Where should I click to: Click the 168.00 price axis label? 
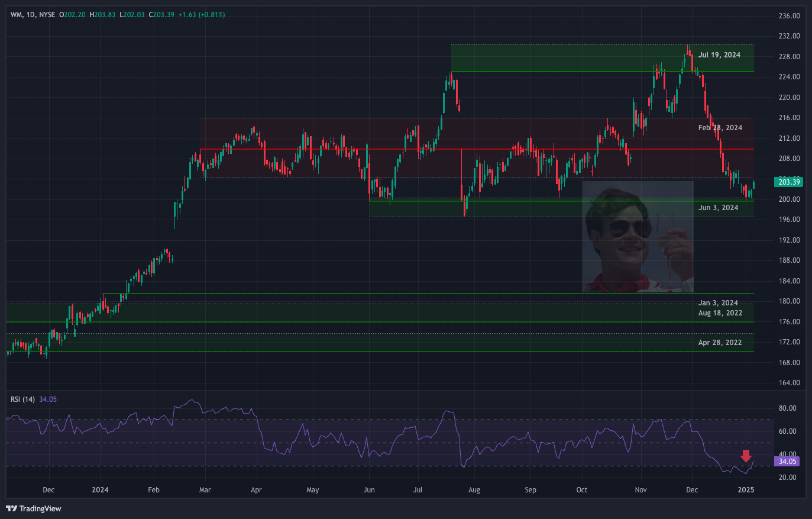pos(789,363)
